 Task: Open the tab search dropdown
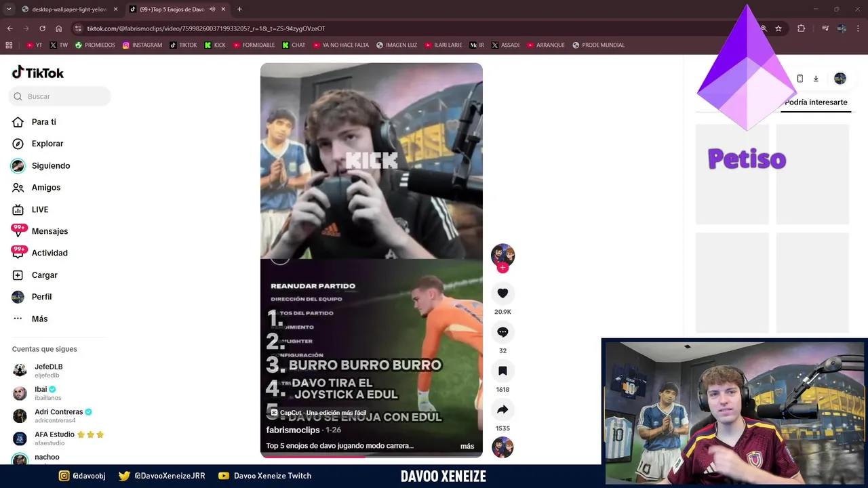tap(9, 9)
